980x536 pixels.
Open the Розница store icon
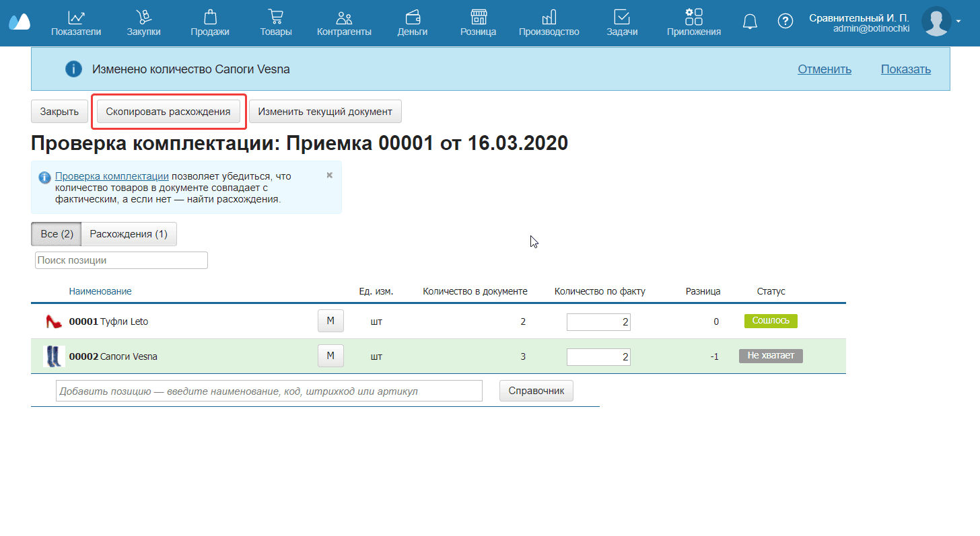tap(478, 17)
